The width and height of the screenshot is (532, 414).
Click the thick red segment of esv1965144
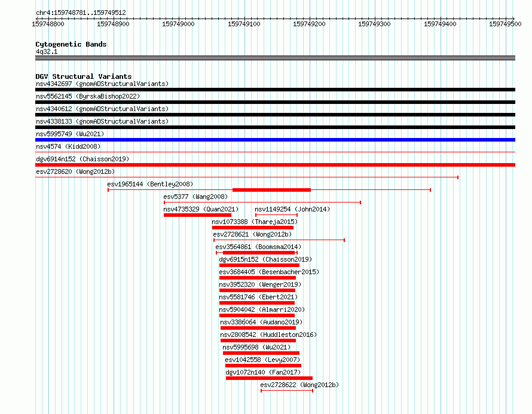271,190
